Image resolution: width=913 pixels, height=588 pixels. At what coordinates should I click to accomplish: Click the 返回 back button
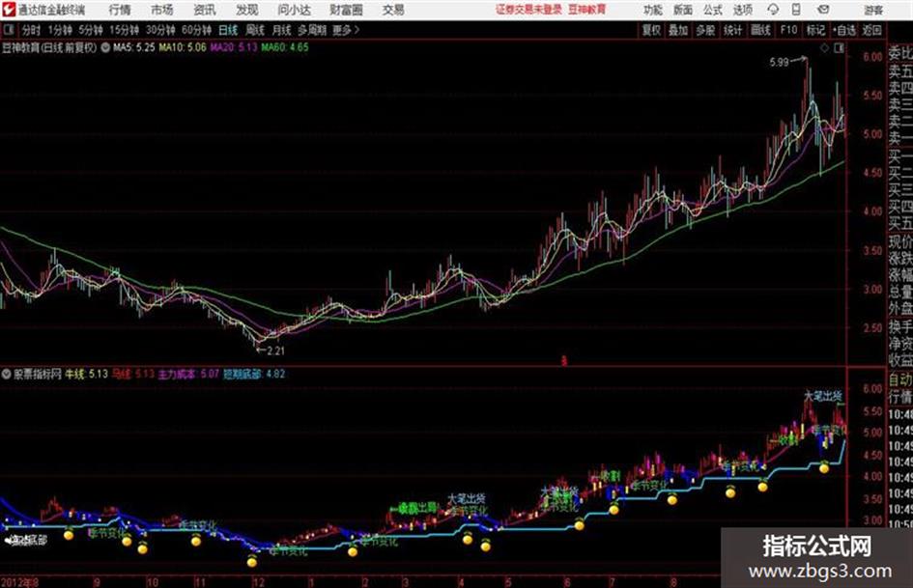point(872,30)
